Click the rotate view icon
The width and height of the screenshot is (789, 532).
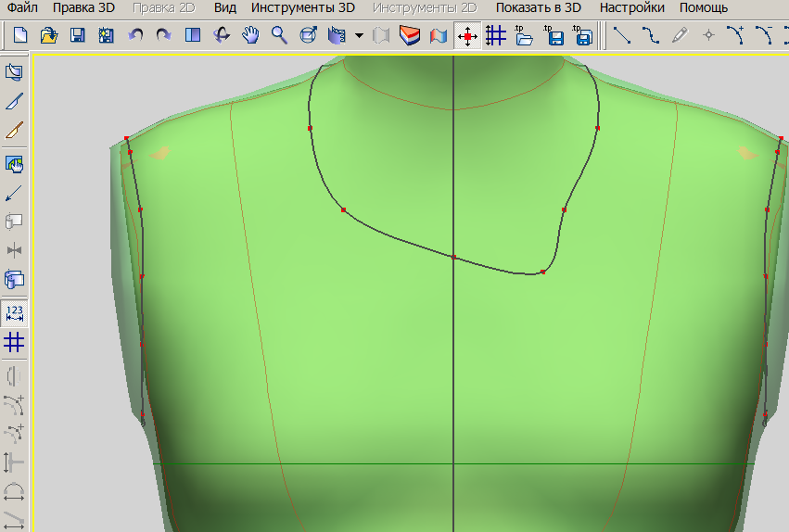(222, 36)
